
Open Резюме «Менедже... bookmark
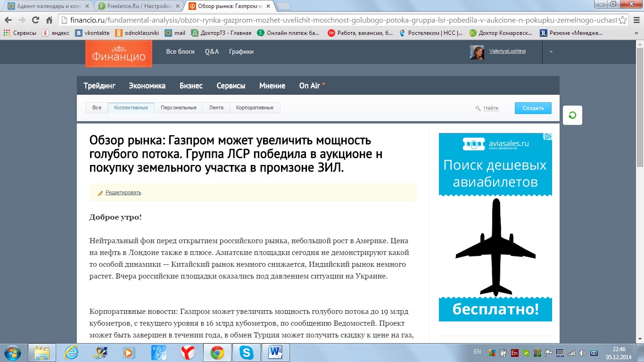click(x=572, y=33)
